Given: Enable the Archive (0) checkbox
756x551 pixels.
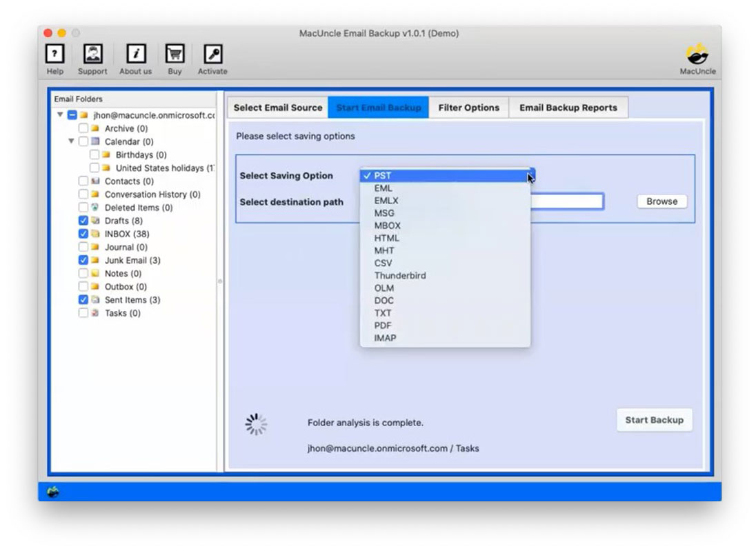Looking at the screenshot, I should pos(83,128).
